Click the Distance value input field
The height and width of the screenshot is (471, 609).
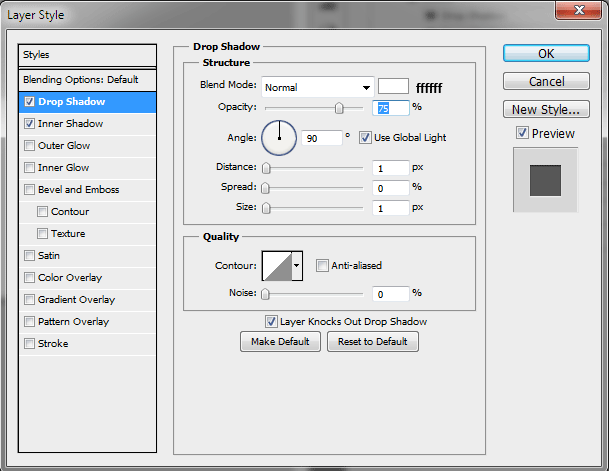(x=391, y=168)
